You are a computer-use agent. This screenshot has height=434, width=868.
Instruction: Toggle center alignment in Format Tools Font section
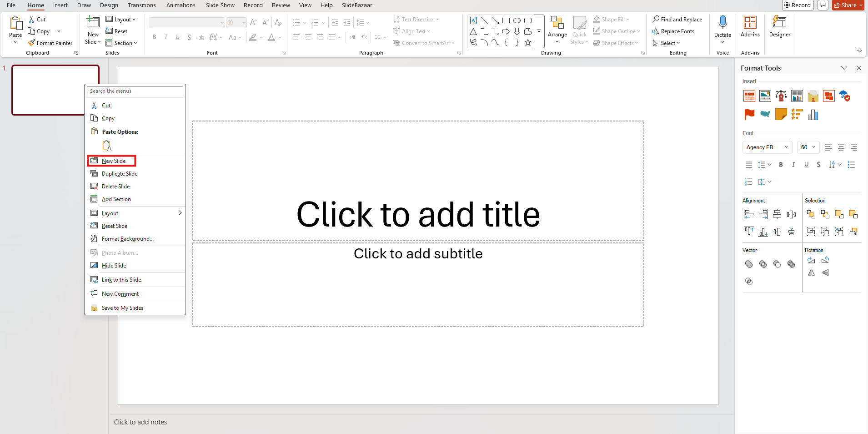tap(841, 147)
